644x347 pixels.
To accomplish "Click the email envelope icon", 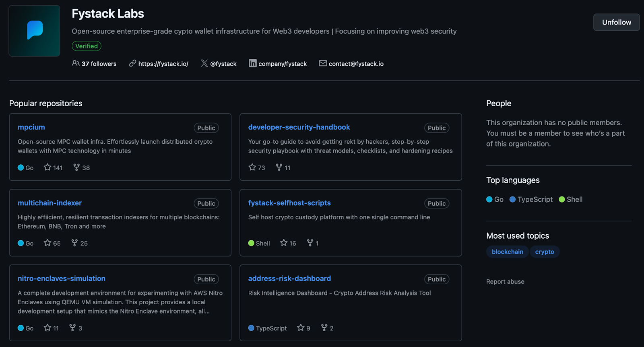I will click(x=323, y=63).
